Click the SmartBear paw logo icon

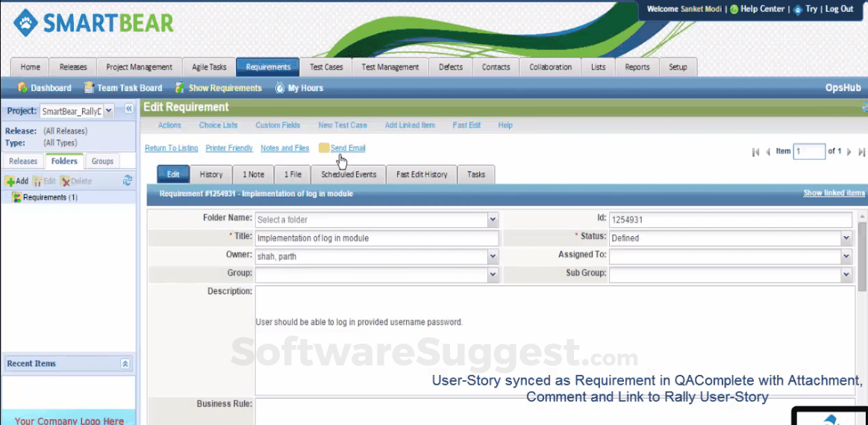click(26, 22)
